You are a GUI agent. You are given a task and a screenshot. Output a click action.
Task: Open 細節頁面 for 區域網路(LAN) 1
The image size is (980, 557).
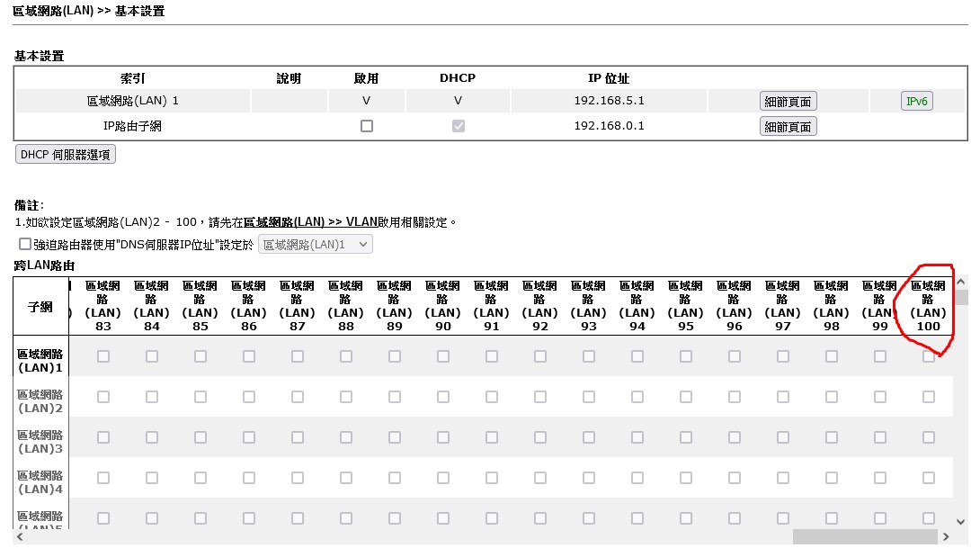pos(788,101)
